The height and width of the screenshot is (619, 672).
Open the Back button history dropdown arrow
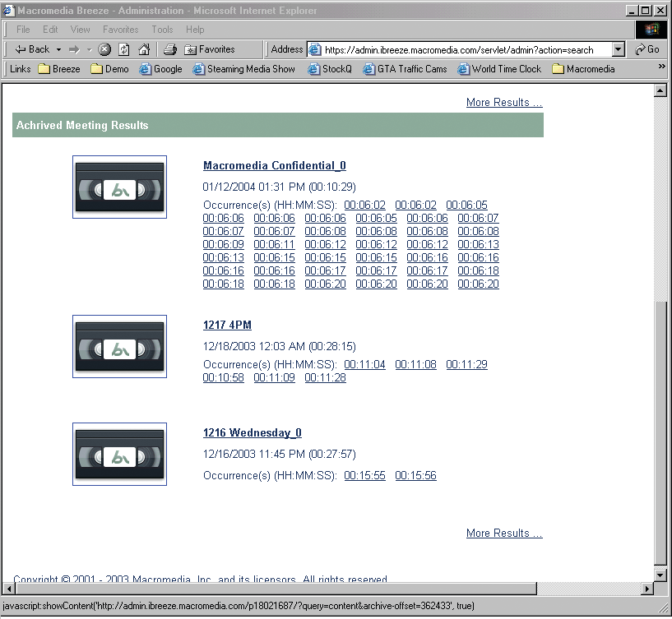58,49
